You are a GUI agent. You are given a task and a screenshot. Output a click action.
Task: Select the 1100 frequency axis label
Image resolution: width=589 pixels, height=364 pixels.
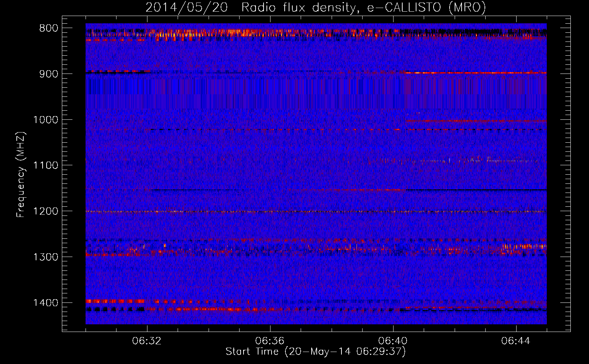(x=46, y=166)
